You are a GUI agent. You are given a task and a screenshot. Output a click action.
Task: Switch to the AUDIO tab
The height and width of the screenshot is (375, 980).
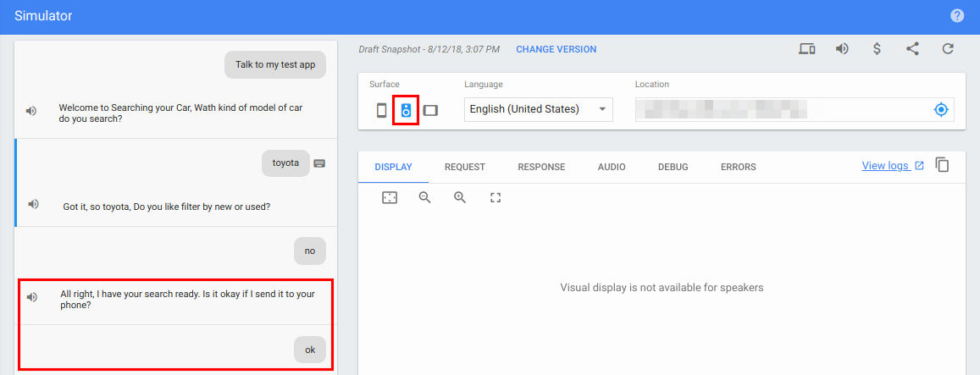612,167
